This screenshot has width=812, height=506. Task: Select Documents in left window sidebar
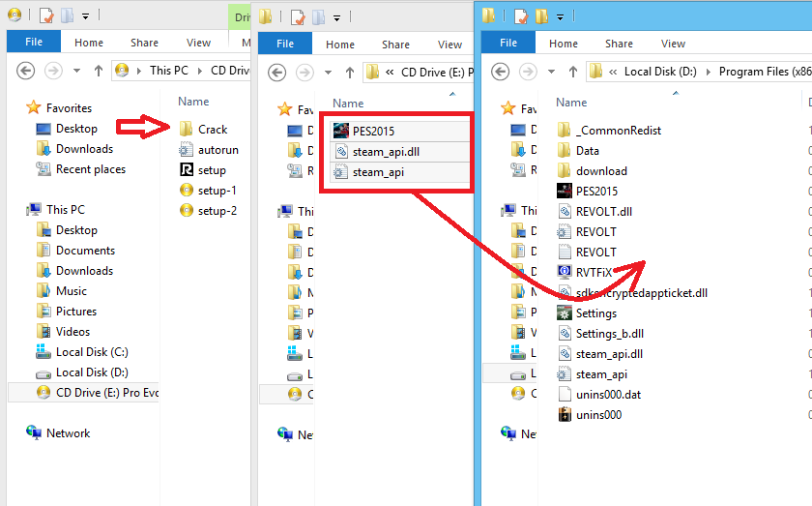coord(75,251)
